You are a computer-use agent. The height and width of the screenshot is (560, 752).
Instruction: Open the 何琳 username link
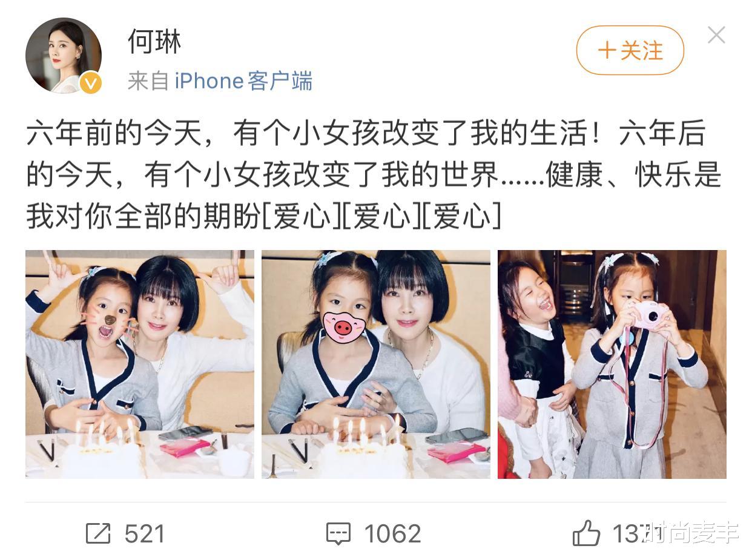coord(154,41)
